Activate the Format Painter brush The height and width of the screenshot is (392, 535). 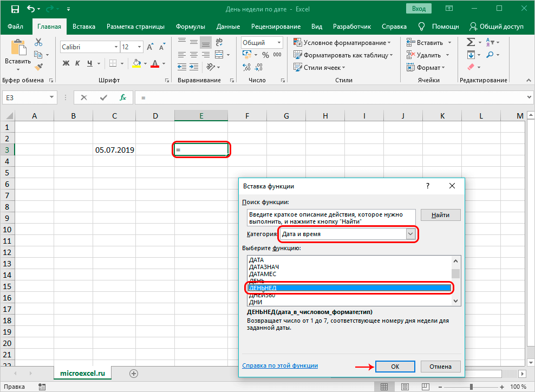[x=38, y=67]
